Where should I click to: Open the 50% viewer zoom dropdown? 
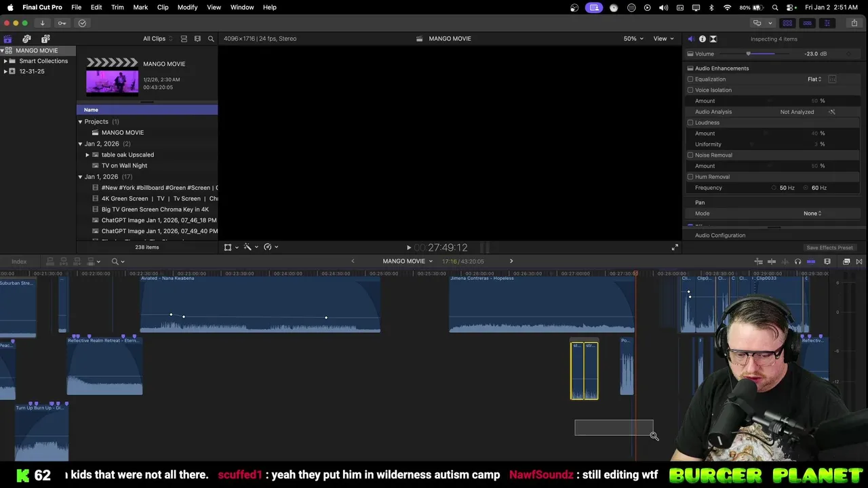pos(633,39)
